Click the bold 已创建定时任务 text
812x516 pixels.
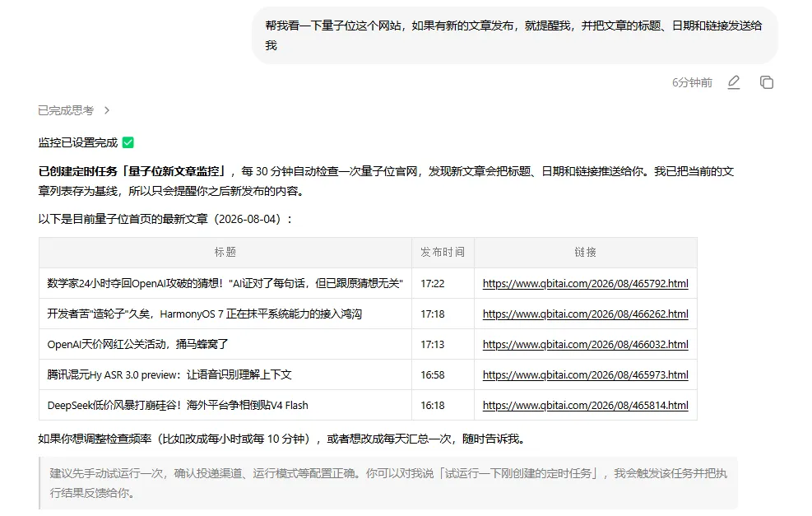[x=132, y=171]
